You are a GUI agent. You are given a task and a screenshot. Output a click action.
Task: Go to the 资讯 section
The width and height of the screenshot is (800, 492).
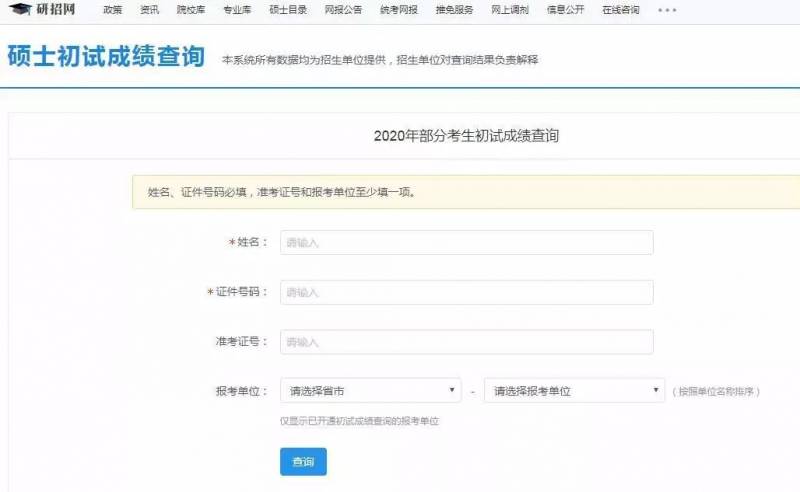click(149, 10)
